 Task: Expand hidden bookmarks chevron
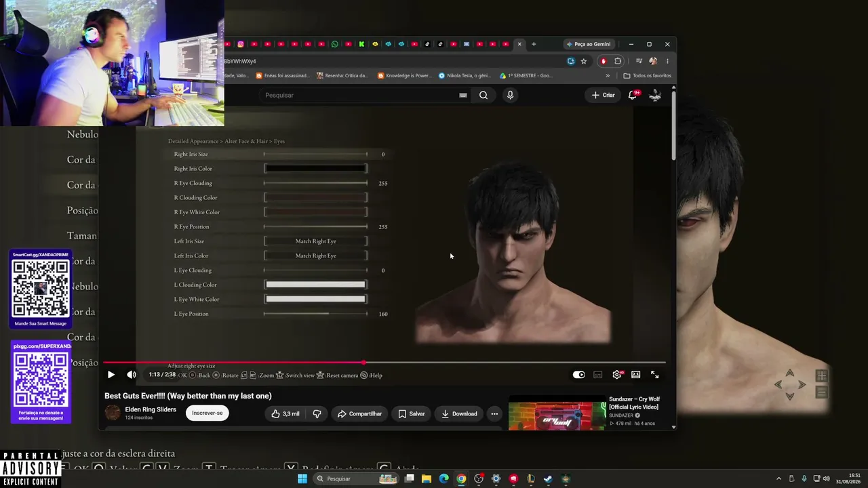pyautogui.click(x=608, y=76)
